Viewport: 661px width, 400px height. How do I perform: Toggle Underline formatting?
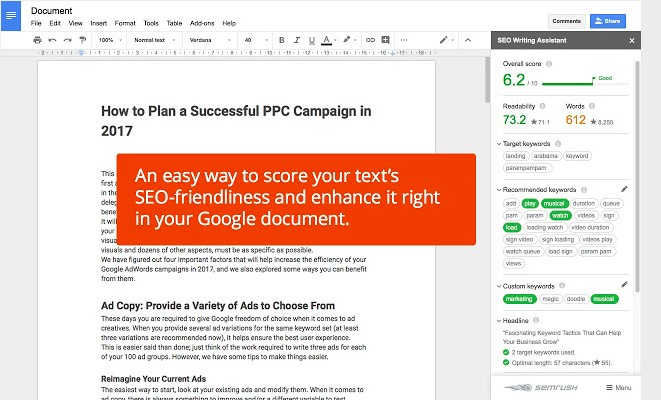point(312,40)
